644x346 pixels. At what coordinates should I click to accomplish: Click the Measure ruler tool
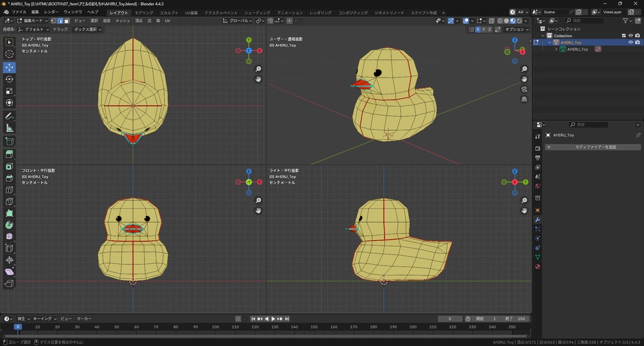[x=9, y=128]
